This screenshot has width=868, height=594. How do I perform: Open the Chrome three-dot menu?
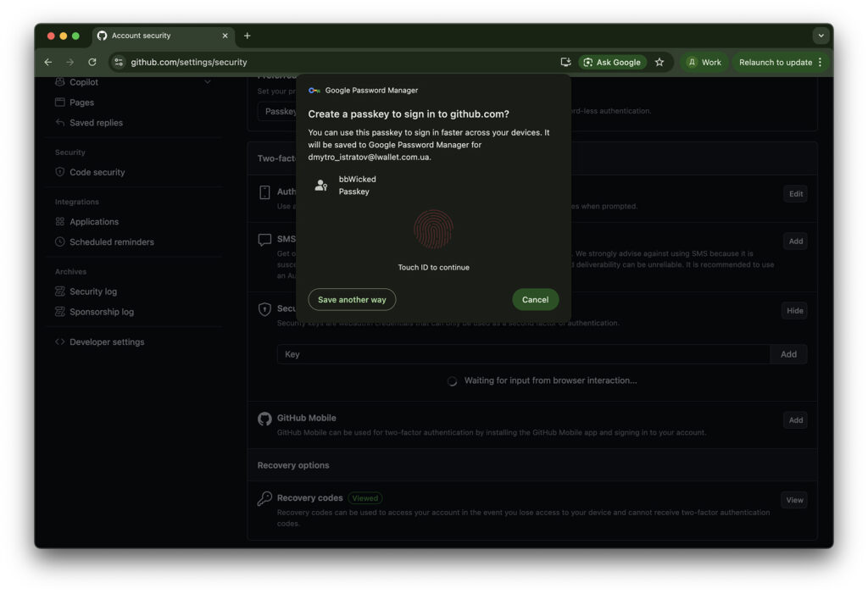pos(821,62)
